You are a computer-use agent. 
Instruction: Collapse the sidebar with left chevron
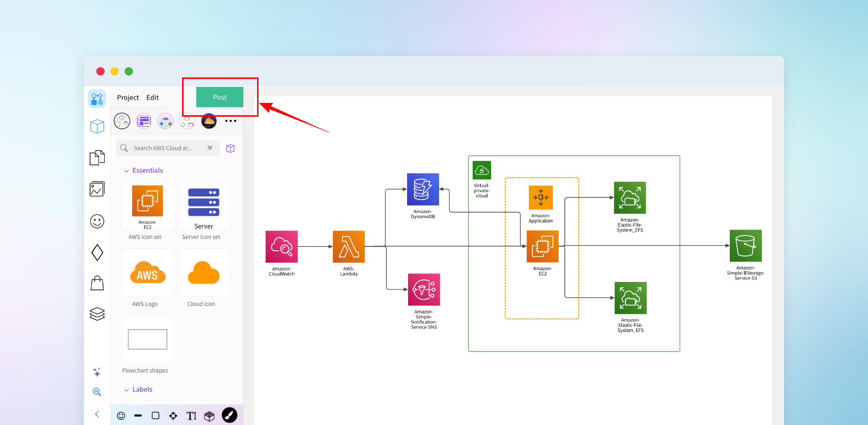click(97, 414)
